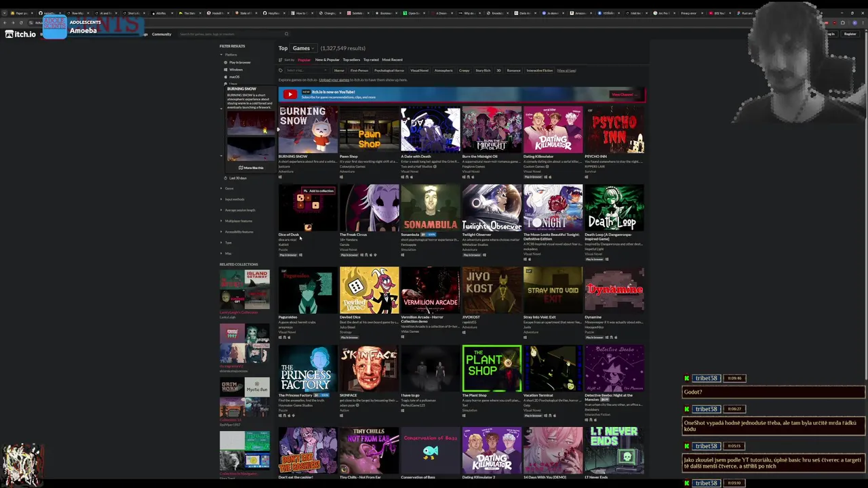Click the search magnifier icon
Image resolution: width=868 pixels, height=488 pixels.
(286, 34)
